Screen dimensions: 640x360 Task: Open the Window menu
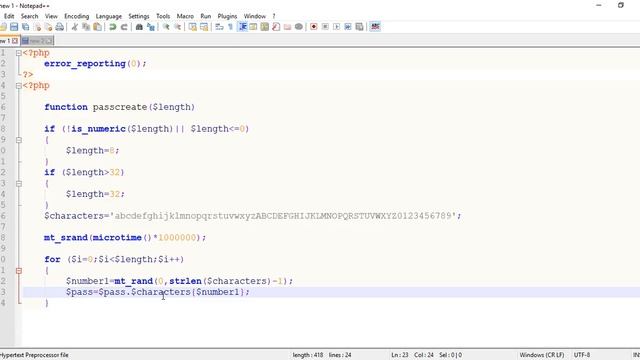(255, 16)
